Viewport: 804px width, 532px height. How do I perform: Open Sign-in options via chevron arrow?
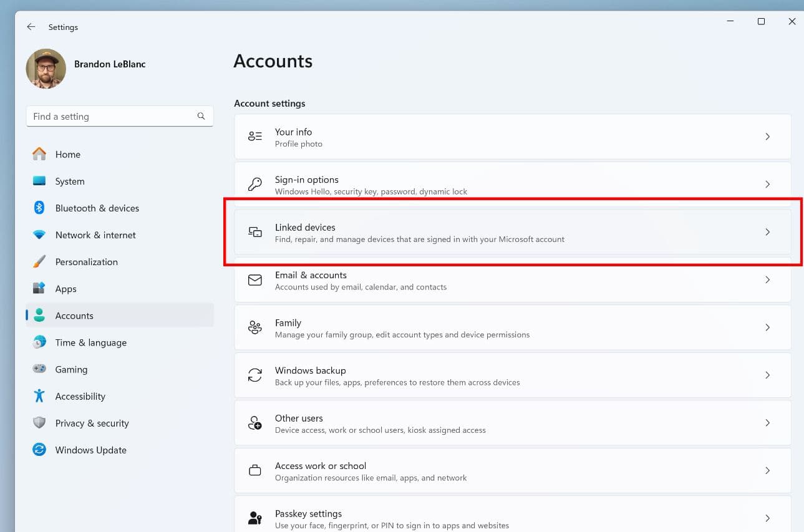pos(768,185)
